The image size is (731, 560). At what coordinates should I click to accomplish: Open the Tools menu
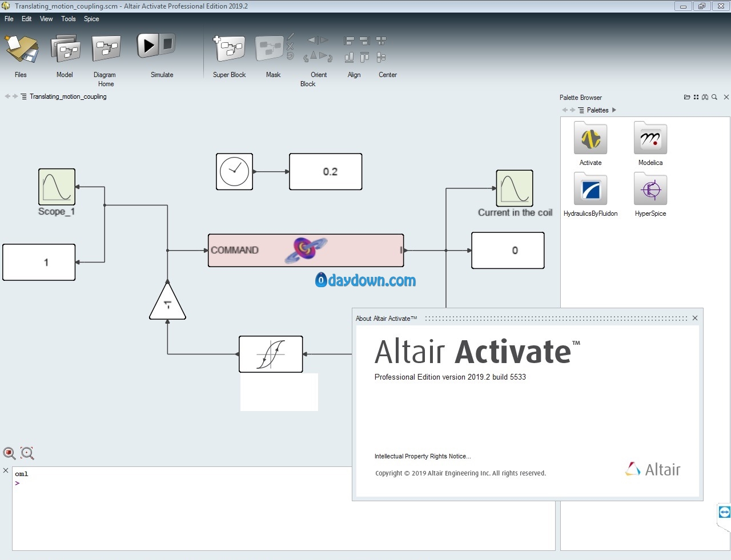click(x=69, y=19)
